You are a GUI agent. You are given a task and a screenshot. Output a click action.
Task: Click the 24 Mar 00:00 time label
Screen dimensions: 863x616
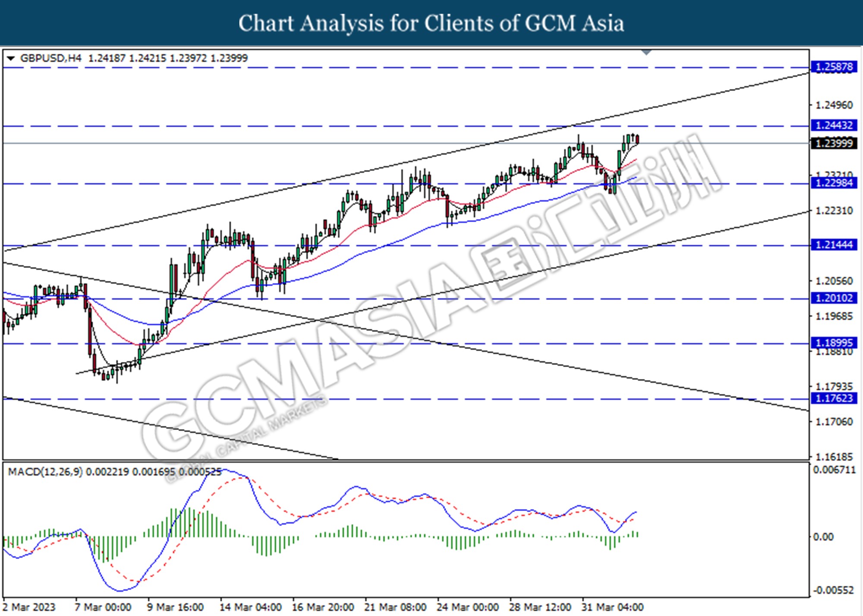468,607
